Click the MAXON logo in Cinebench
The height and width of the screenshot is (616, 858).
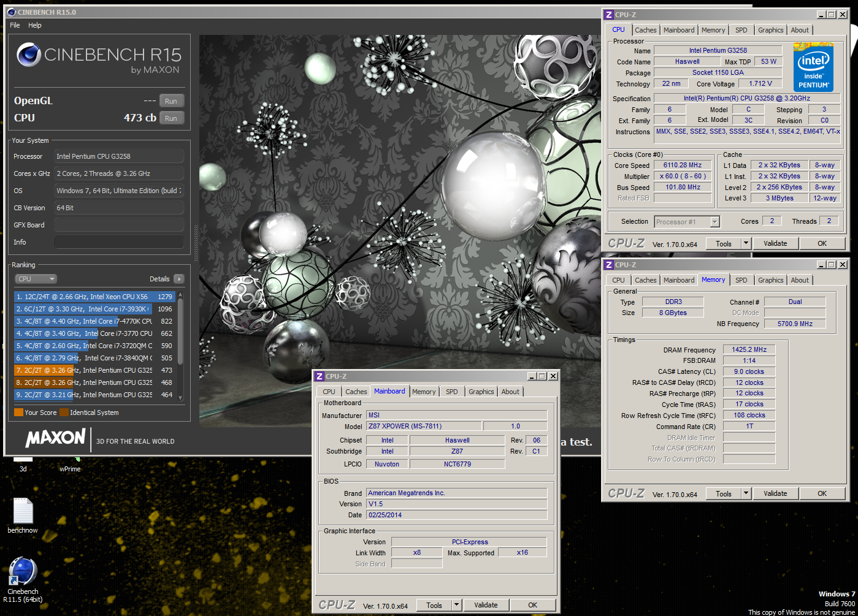[55, 438]
